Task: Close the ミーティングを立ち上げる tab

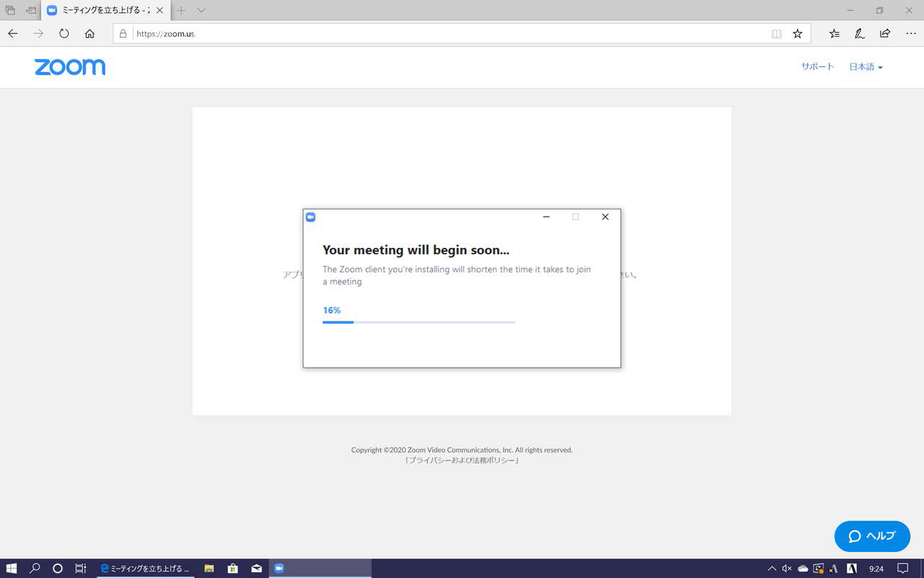Action: click(160, 10)
